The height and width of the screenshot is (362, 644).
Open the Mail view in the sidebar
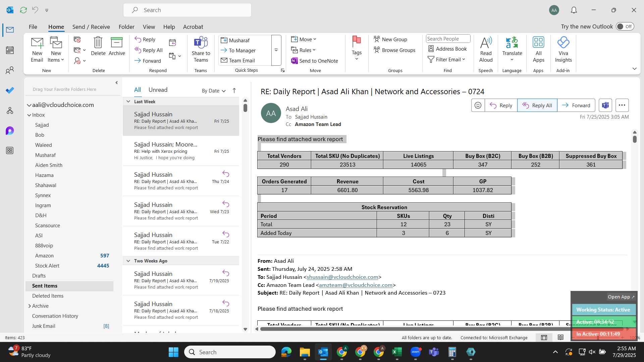click(10, 30)
